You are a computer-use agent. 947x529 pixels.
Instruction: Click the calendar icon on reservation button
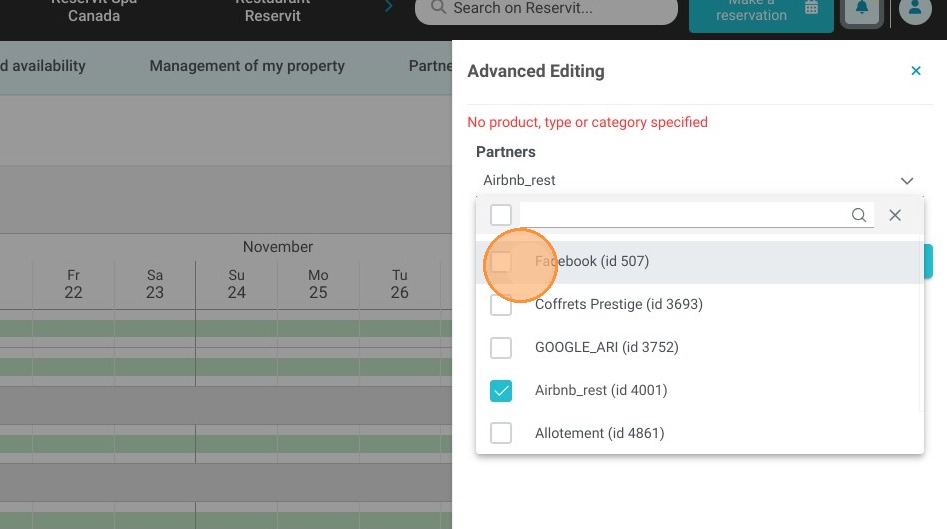[812, 7]
